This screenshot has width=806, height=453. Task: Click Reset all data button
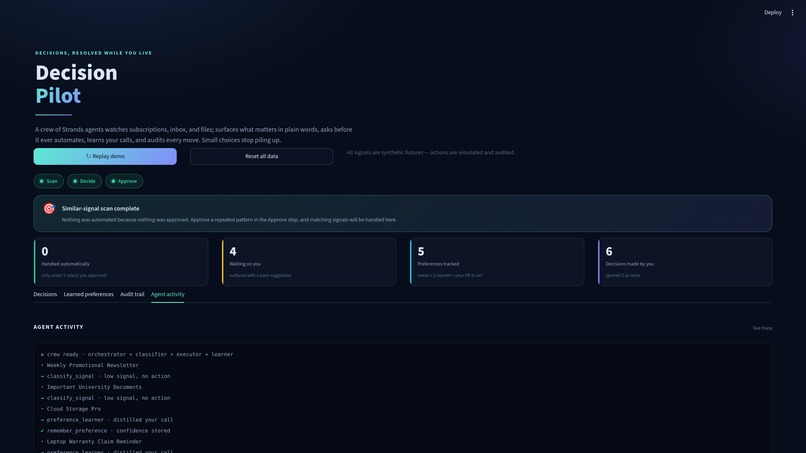[x=261, y=156]
